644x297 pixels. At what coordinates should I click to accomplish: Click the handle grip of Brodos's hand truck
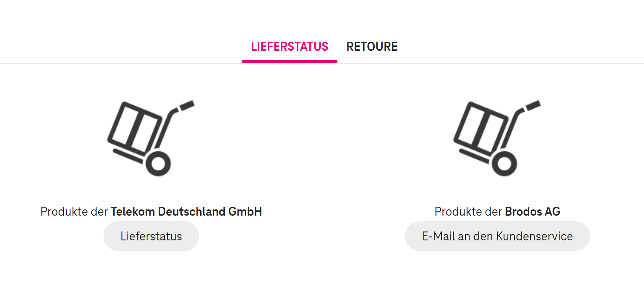[x=533, y=105]
